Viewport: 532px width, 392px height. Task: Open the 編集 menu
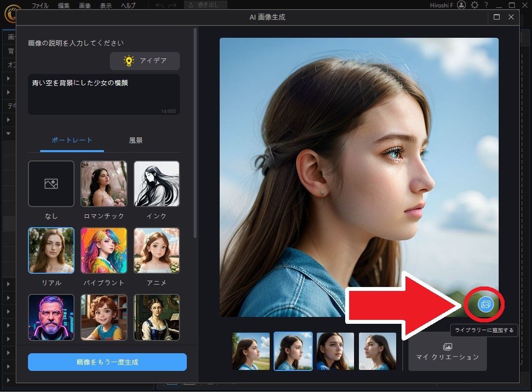point(63,5)
